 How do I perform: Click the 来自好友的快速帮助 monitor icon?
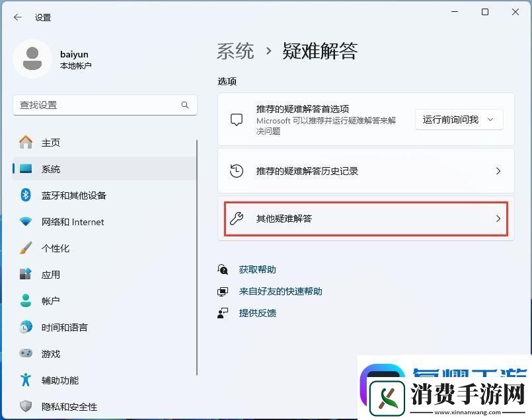click(223, 291)
